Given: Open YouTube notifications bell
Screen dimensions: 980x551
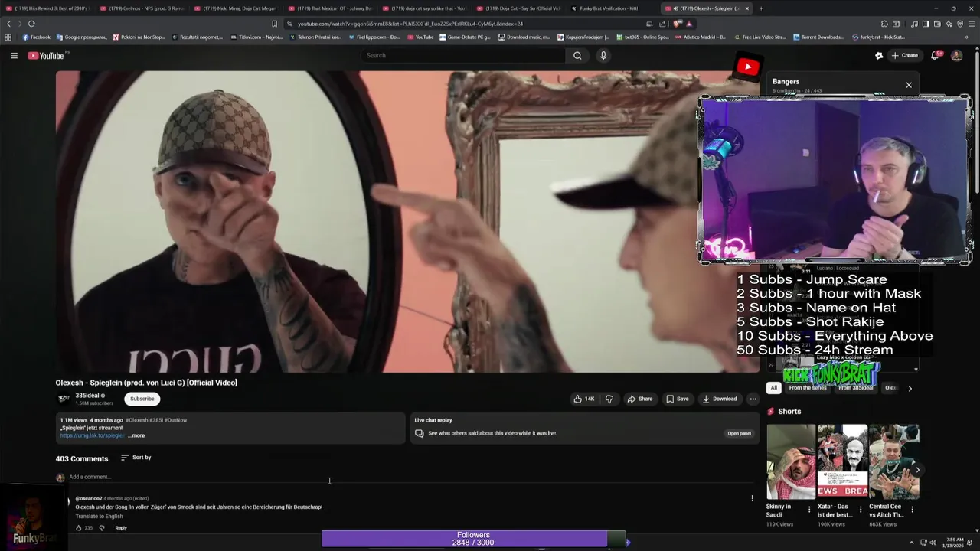Looking at the screenshot, I should click(935, 55).
